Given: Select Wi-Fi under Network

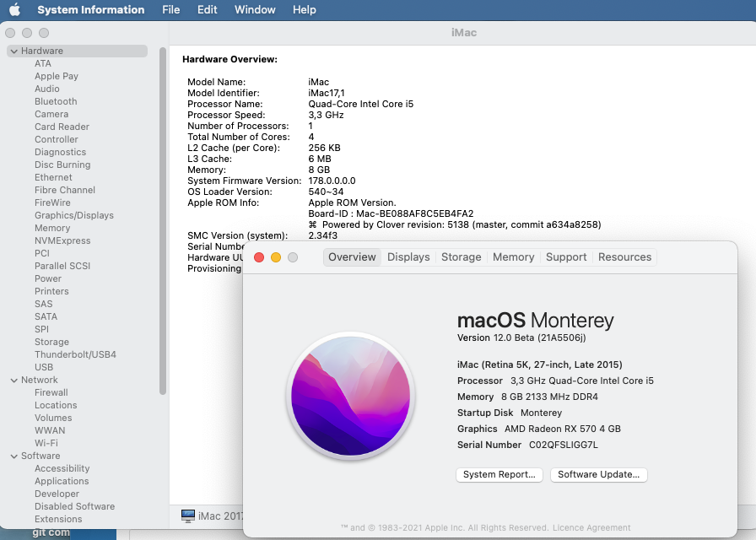Looking at the screenshot, I should 46,443.
